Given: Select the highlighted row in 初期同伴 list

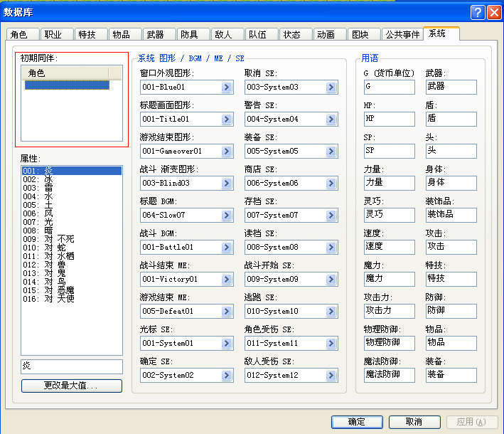Looking at the screenshot, I should coord(68,85).
